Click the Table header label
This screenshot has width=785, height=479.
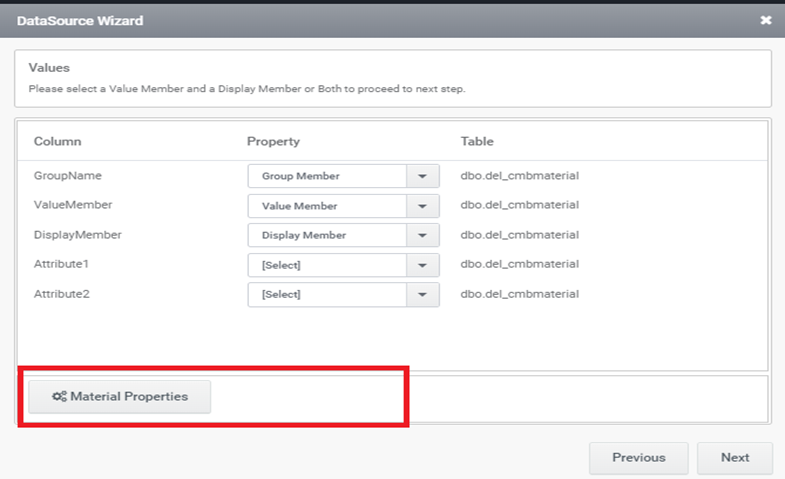(x=477, y=142)
